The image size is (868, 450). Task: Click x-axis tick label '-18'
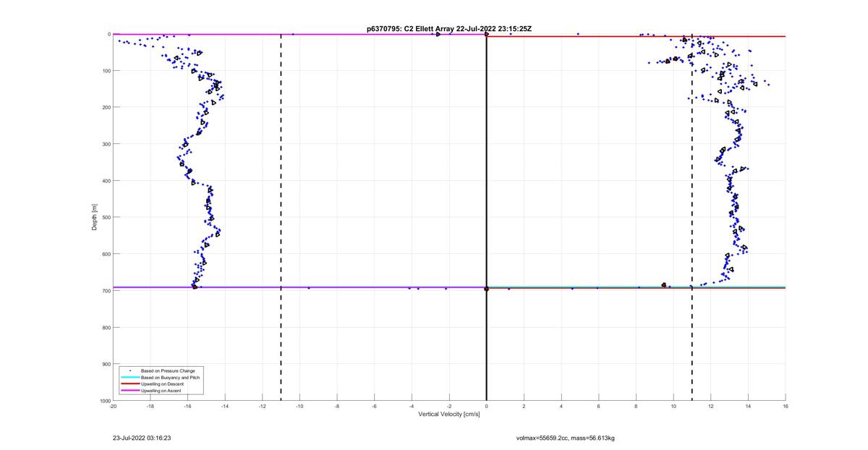(x=150, y=407)
